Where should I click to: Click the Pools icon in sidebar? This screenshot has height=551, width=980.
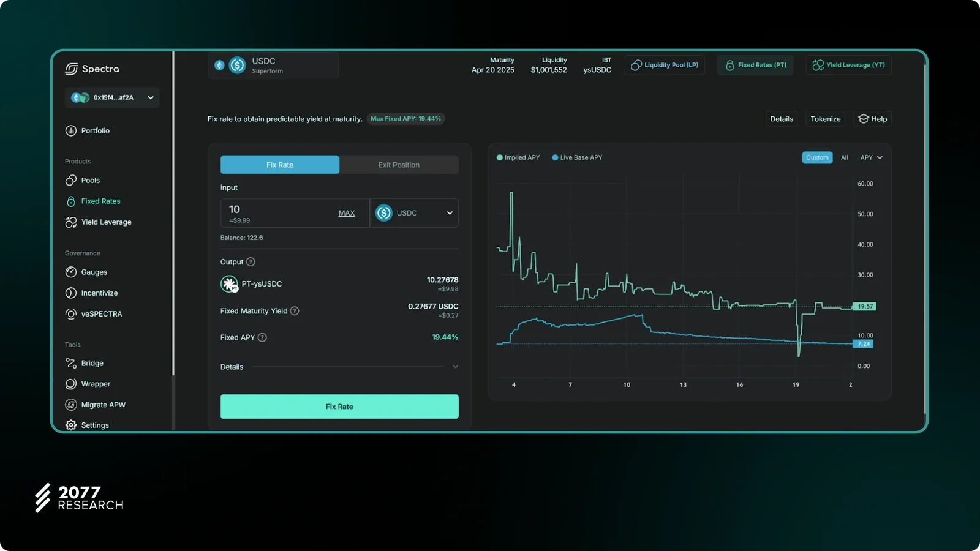[71, 181]
